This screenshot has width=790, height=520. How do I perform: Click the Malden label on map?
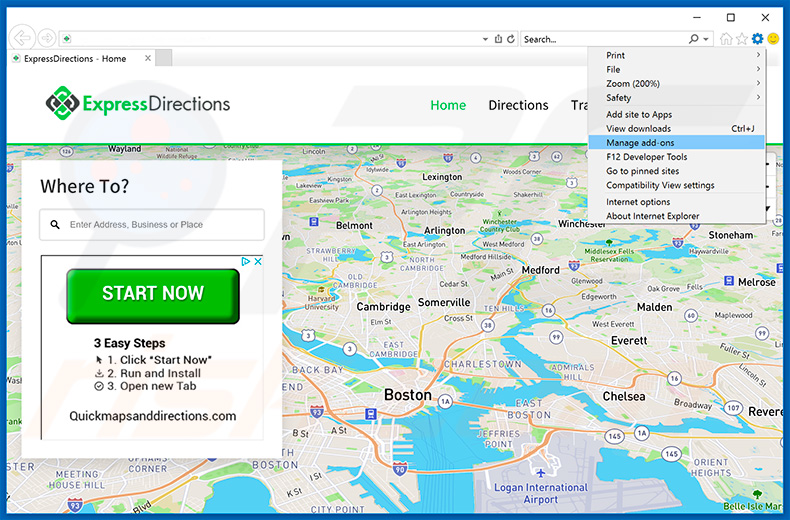coord(654,307)
